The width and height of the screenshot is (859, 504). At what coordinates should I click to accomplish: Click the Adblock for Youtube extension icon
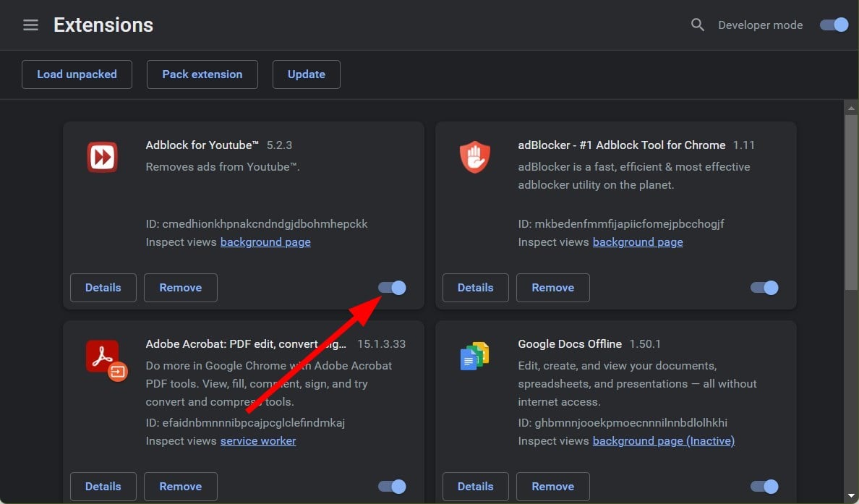[x=103, y=157]
